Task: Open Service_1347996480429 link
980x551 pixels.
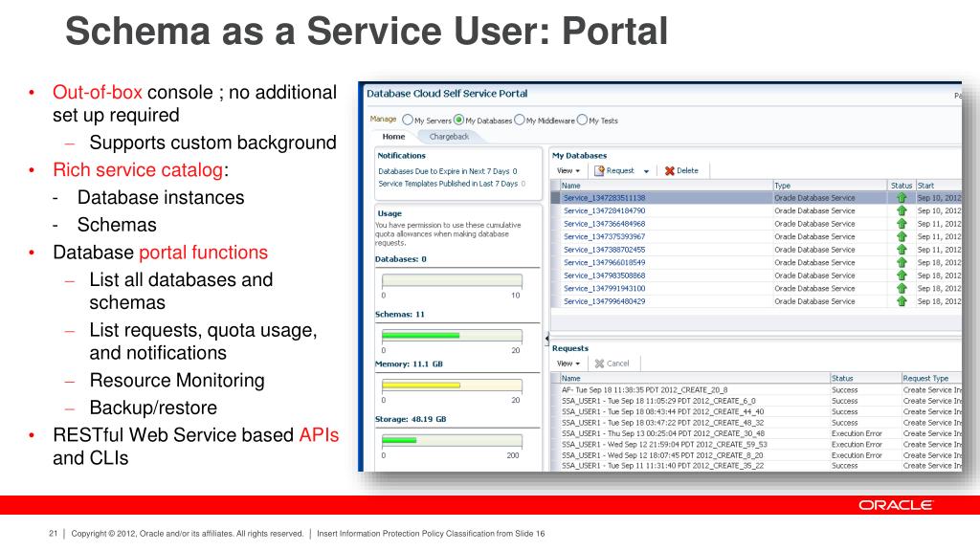Action: (x=604, y=301)
